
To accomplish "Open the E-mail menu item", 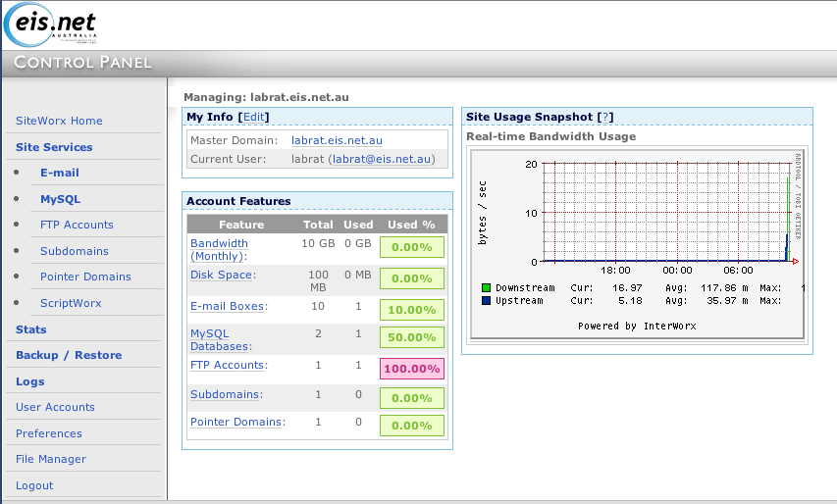I will click(x=59, y=173).
